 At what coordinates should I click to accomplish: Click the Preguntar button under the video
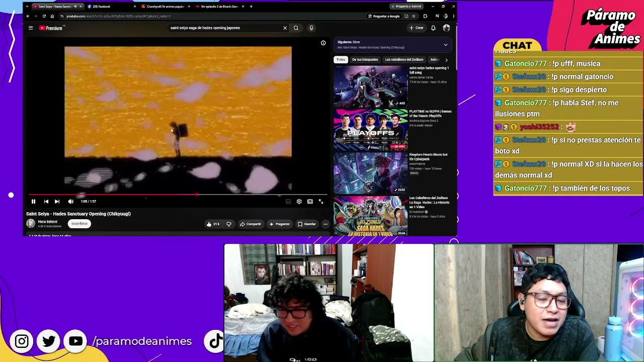click(x=279, y=224)
